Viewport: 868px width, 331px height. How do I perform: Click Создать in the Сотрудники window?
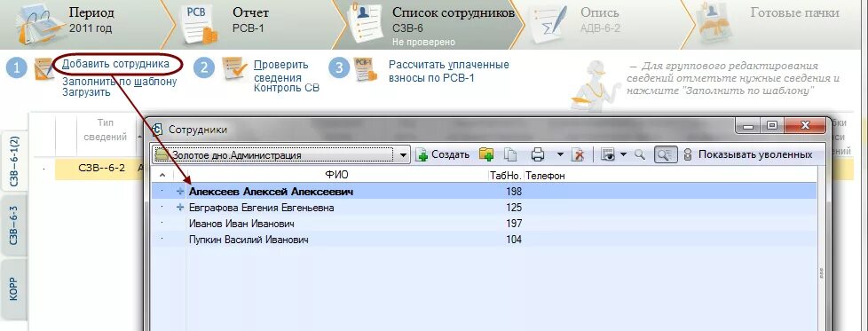444,155
